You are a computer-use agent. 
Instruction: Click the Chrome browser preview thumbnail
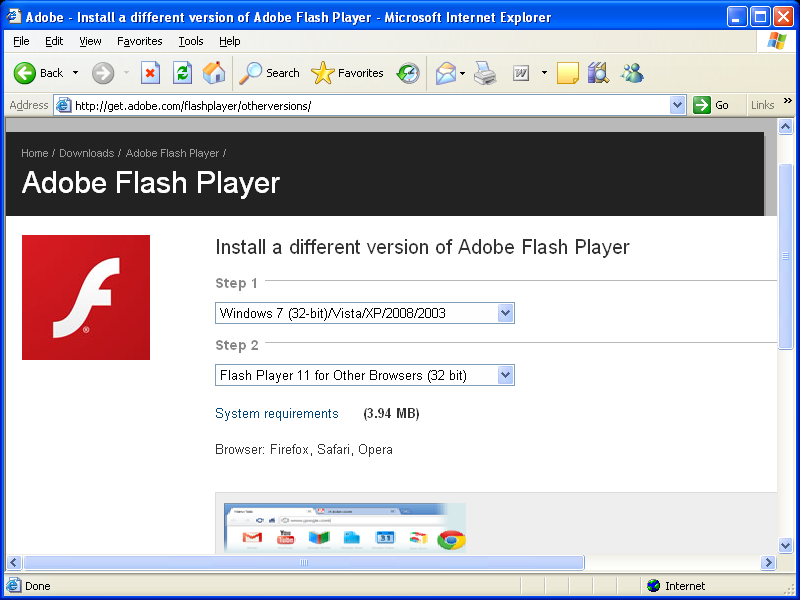[x=345, y=528]
